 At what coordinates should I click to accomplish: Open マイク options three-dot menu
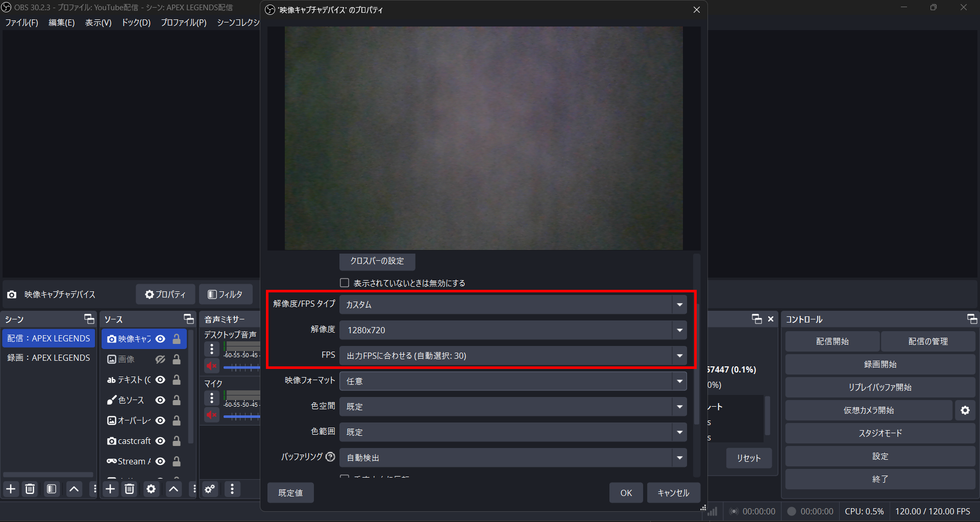pyautogui.click(x=212, y=398)
